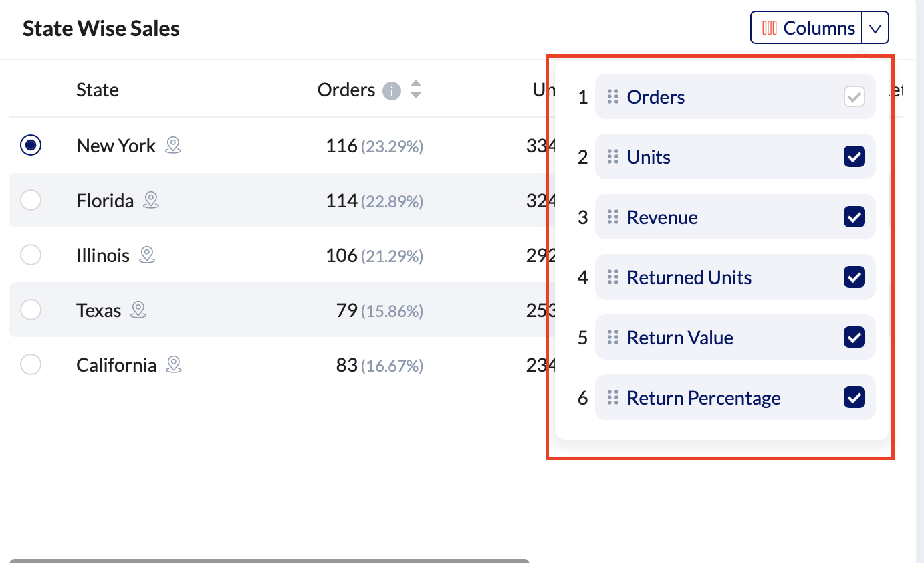This screenshot has height=563, width=924.
Task: Expand the Columns dropdown chevron
Action: coord(875,28)
